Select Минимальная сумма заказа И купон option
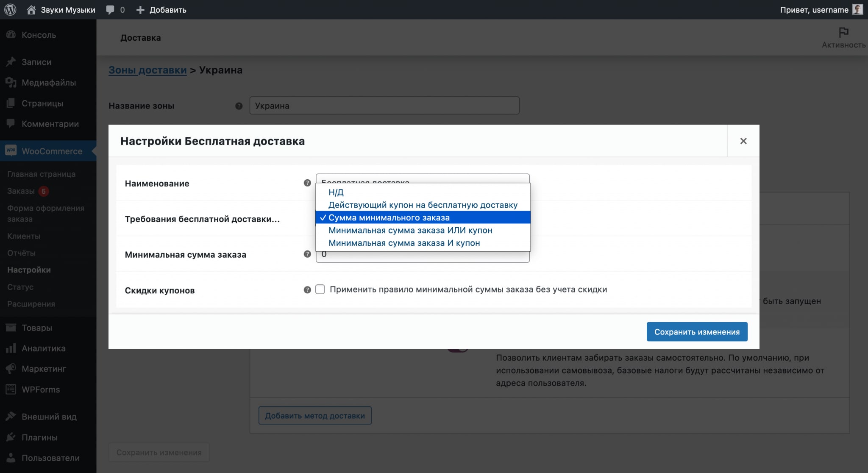Viewport: 868px width, 473px height. [423, 243]
